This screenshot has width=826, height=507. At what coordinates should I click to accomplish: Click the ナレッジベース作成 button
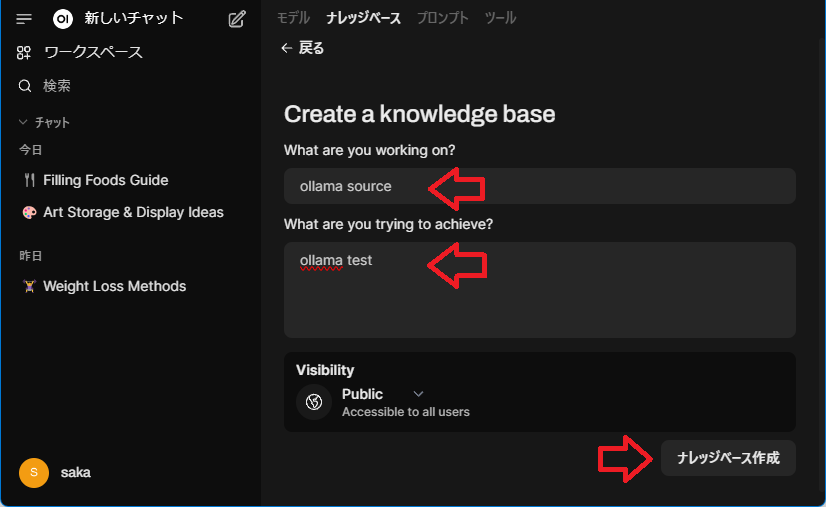(x=728, y=458)
